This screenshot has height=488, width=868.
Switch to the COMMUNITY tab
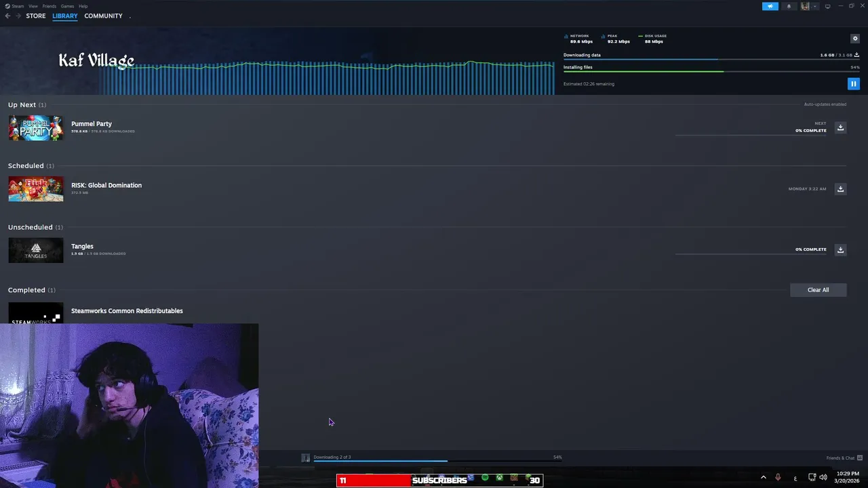[x=103, y=16]
